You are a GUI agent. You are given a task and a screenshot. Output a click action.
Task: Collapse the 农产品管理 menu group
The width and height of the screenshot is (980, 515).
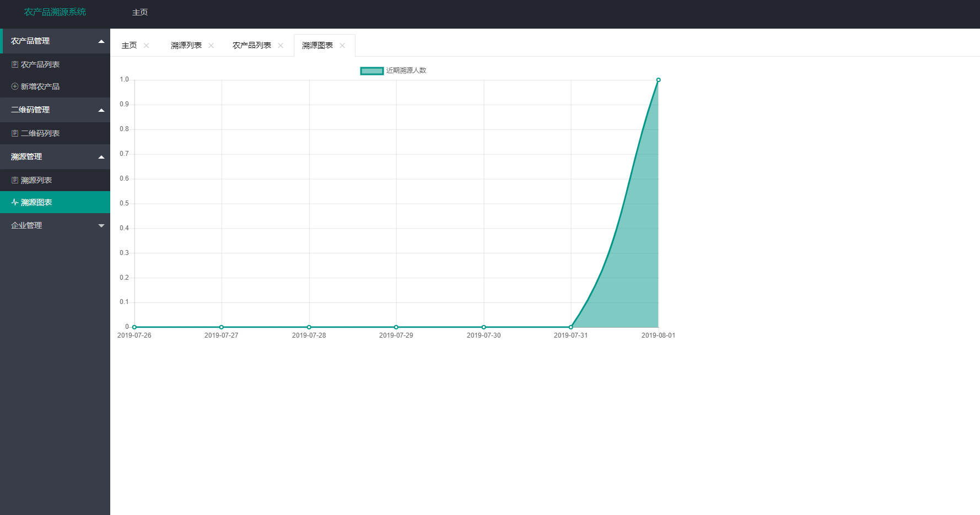[101, 41]
